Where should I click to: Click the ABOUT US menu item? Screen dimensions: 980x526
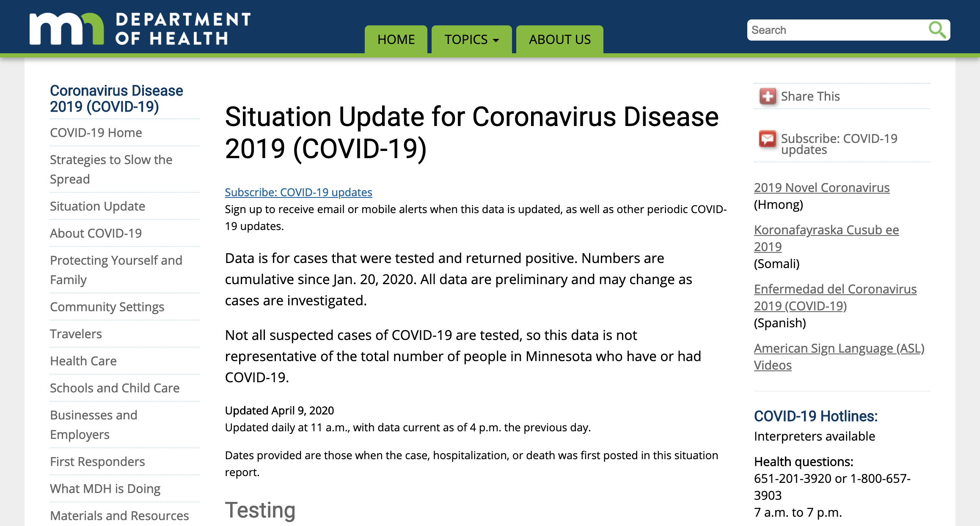(560, 39)
